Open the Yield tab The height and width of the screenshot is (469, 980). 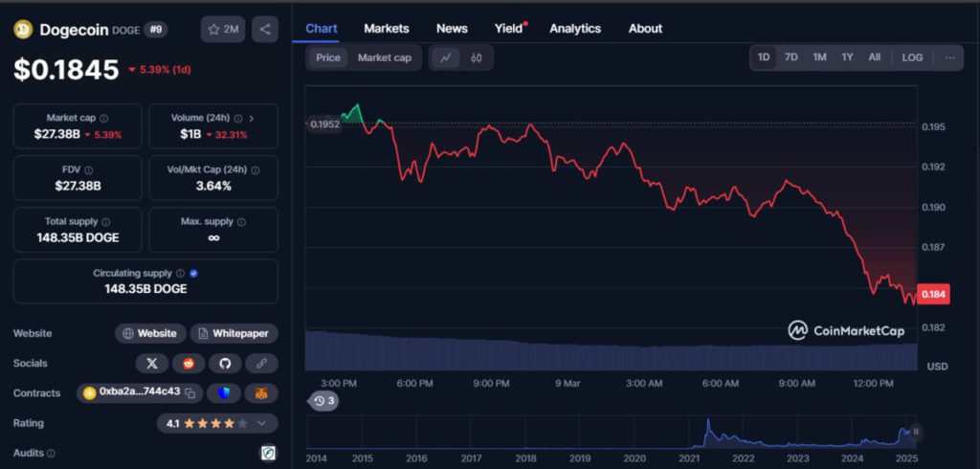509,28
